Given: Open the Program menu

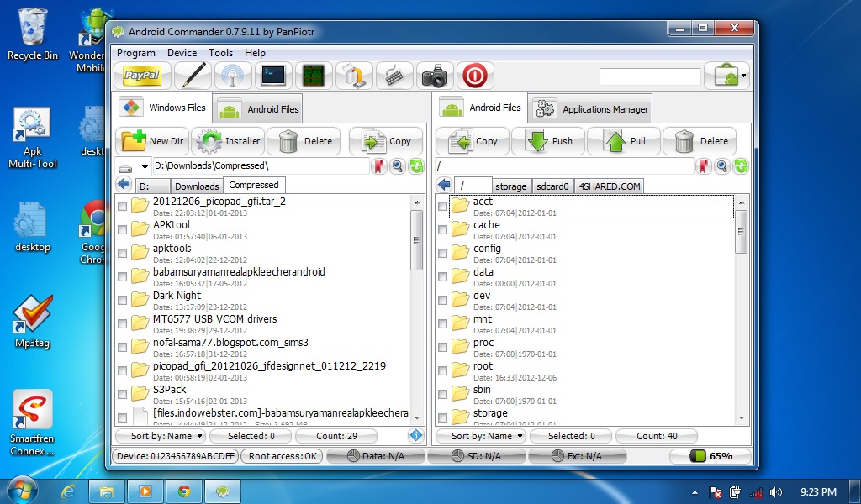Looking at the screenshot, I should coord(135,53).
